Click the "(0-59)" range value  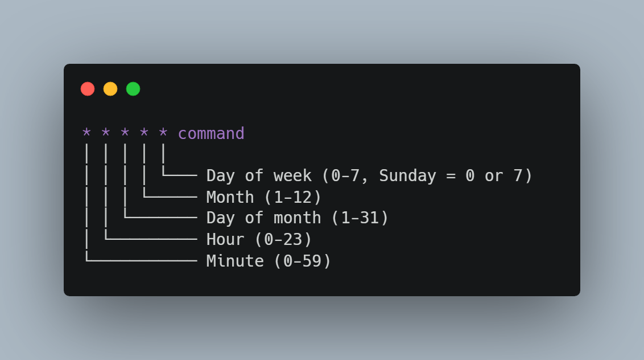point(302,261)
